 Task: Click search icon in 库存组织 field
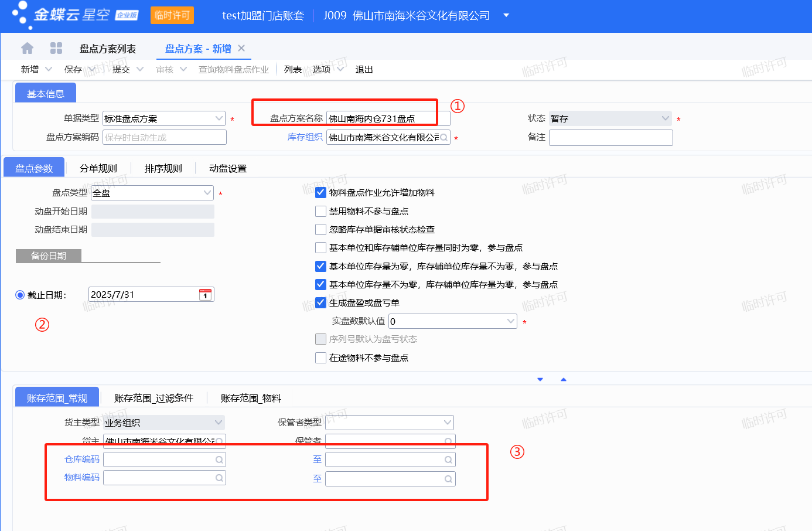point(444,138)
